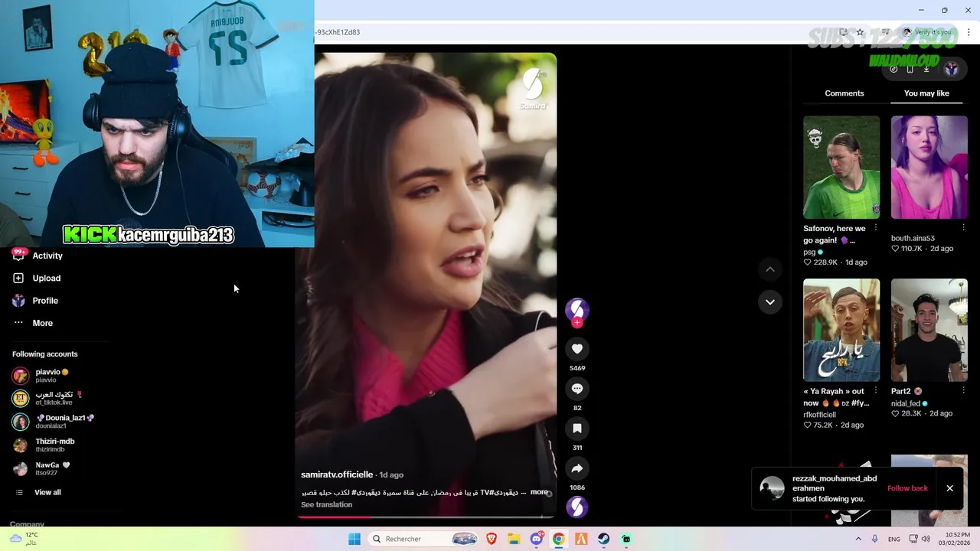The width and height of the screenshot is (980, 551).
Task: Open Chrome three-dot menu
Action: (969, 32)
